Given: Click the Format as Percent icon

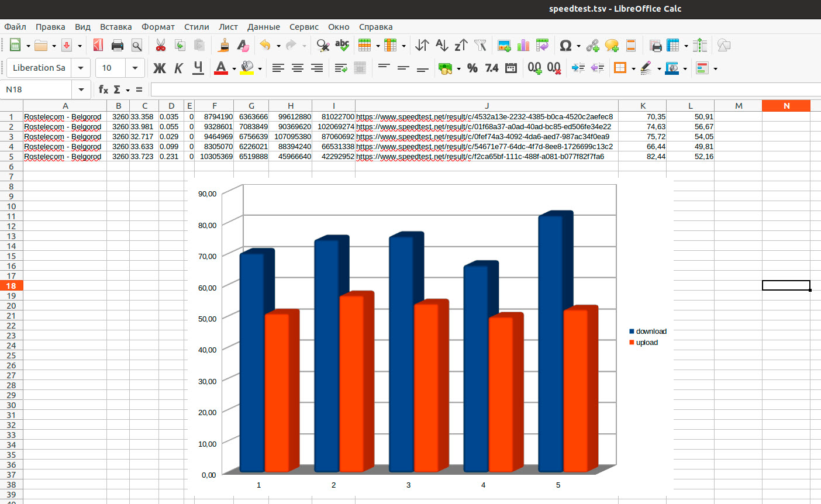Looking at the screenshot, I should [x=472, y=68].
